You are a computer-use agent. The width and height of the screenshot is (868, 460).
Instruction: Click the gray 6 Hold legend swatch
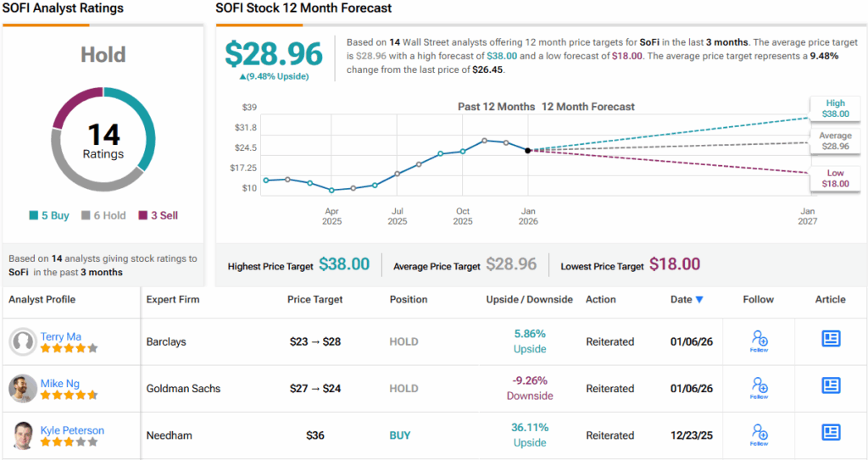pyautogui.click(x=86, y=216)
